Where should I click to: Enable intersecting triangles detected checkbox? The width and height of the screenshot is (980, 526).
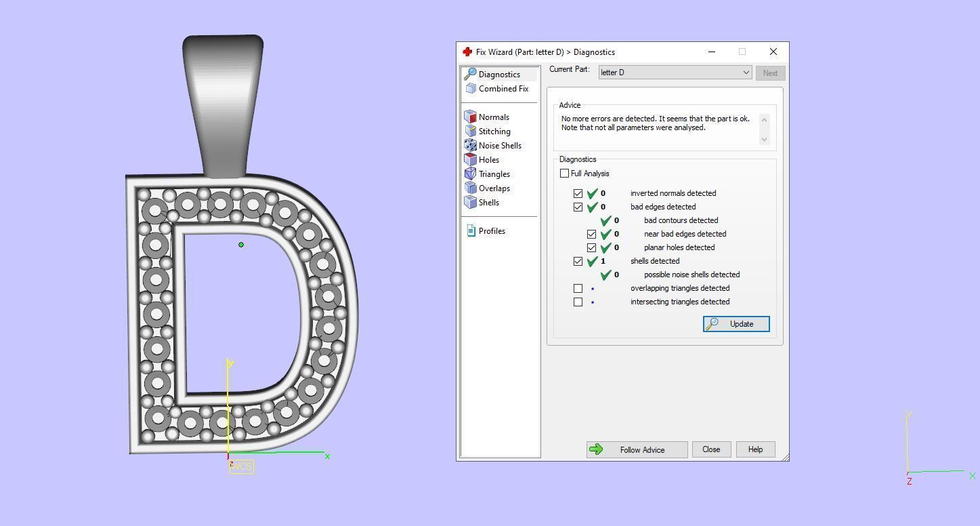coord(578,302)
